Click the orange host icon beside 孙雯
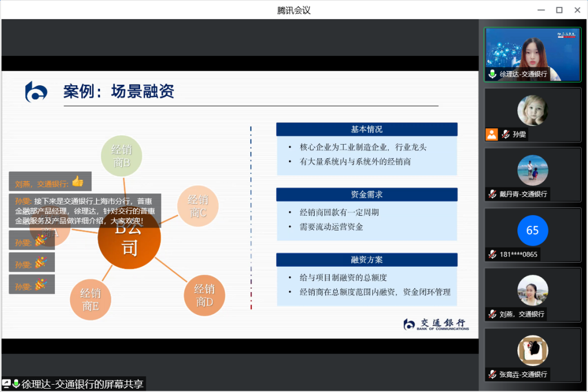588x392 pixels. tap(491, 134)
